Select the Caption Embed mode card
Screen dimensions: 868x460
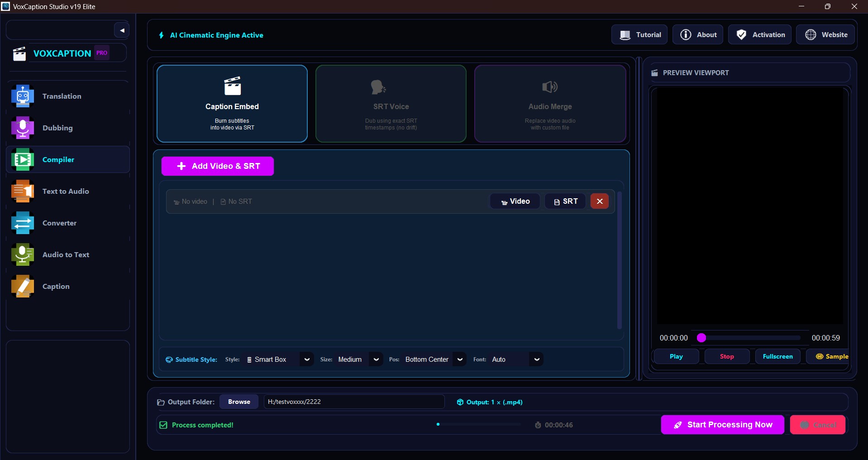pos(232,104)
